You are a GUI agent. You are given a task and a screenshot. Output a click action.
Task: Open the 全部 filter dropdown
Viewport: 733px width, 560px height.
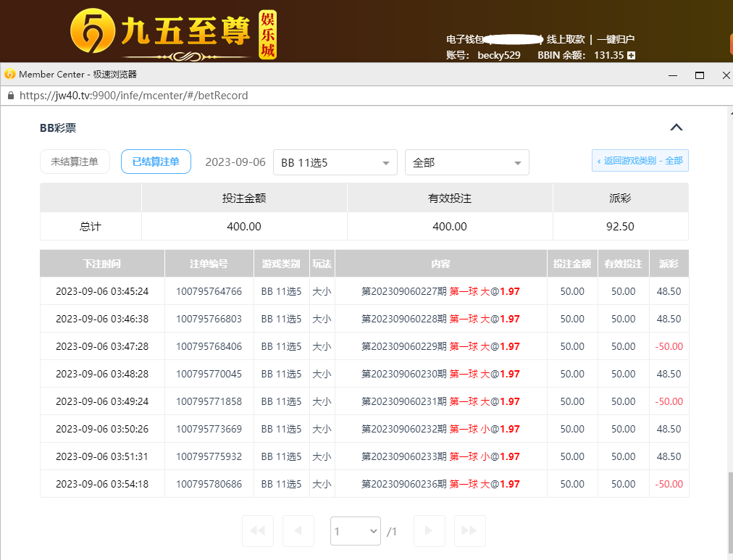point(466,162)
